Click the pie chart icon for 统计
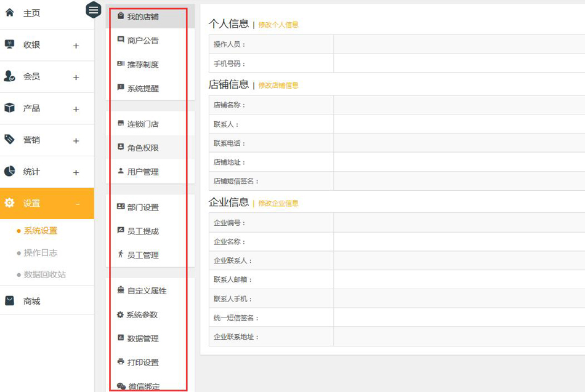This screenshot has height=392, width=585. (x=9, y=172)
